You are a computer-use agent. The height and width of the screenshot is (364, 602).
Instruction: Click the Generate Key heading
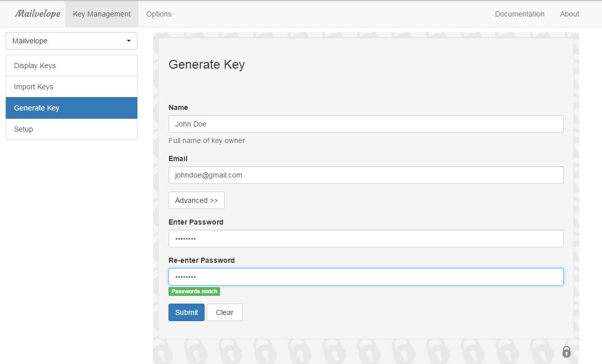207,65
